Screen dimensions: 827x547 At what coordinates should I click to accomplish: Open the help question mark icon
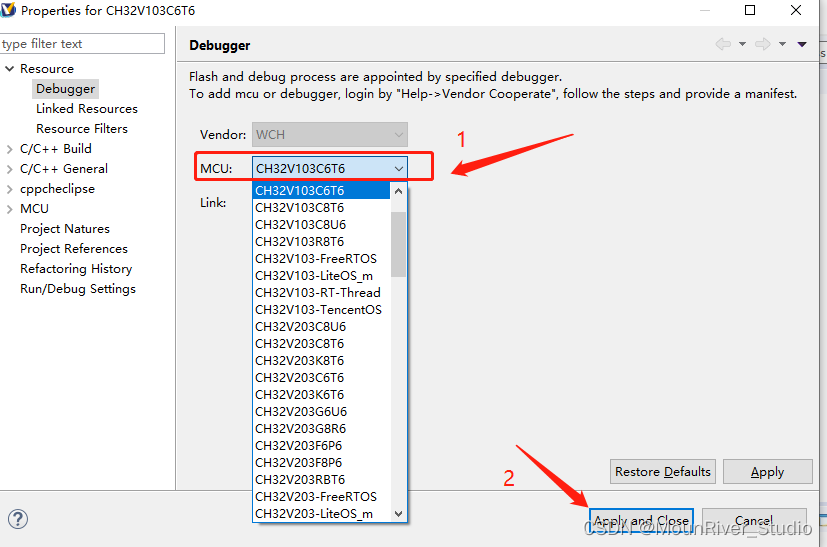18,519
